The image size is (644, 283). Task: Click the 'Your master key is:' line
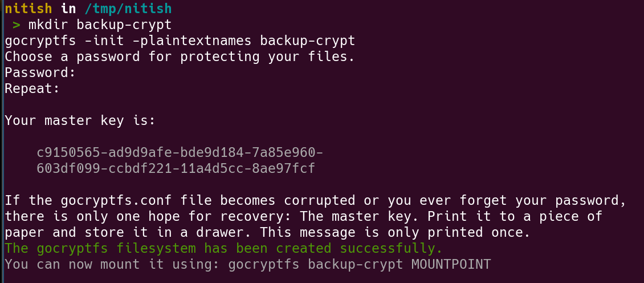pos(80,121)
